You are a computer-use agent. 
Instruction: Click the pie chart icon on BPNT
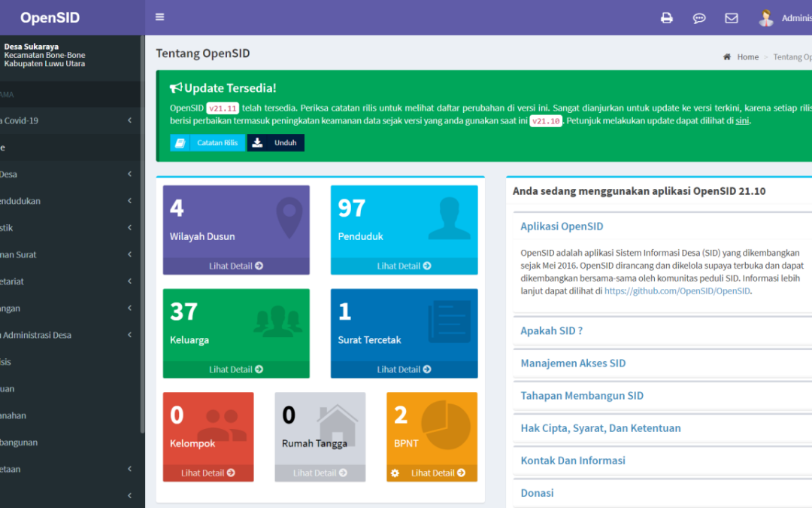point(445,425)
